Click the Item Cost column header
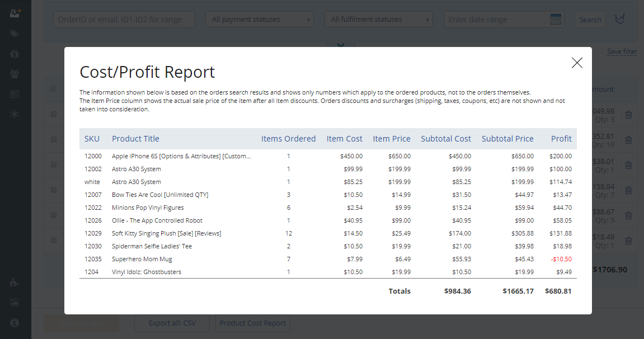Image resolution: width=644 pixels, height=339 pixels. (x=345, y=139)
